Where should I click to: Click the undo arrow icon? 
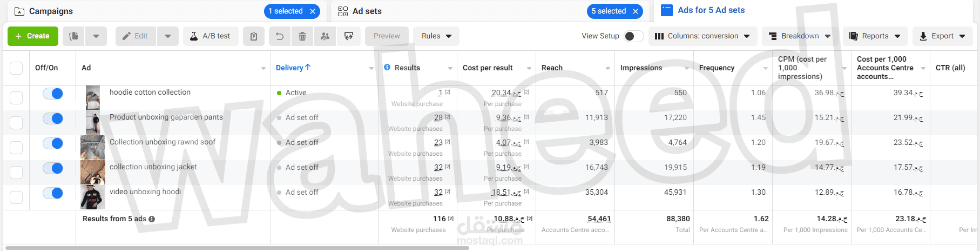click(x=280, y=36)
